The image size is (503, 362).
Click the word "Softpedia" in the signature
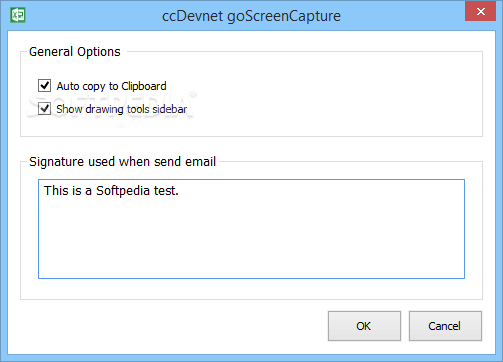pyautogui.click(x=123, y=191)
